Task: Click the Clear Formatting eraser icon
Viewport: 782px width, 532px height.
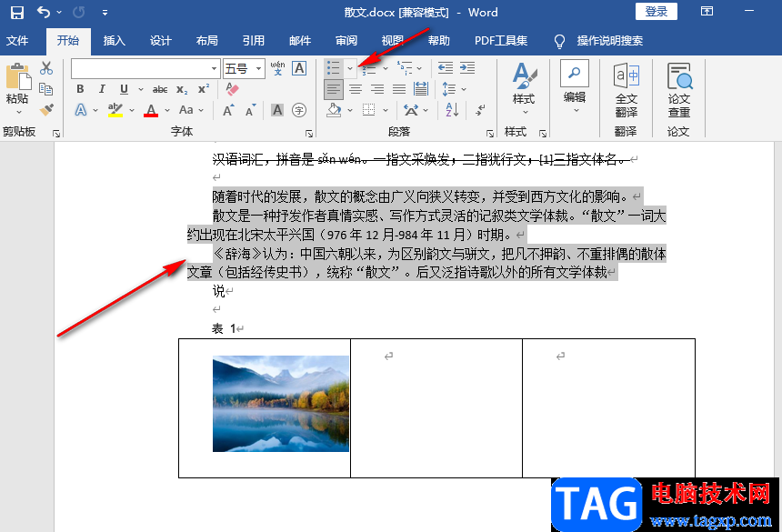Action: coord(232,89)
